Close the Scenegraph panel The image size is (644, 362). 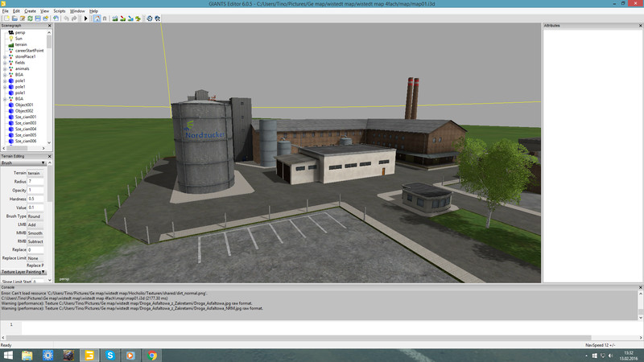50,25
